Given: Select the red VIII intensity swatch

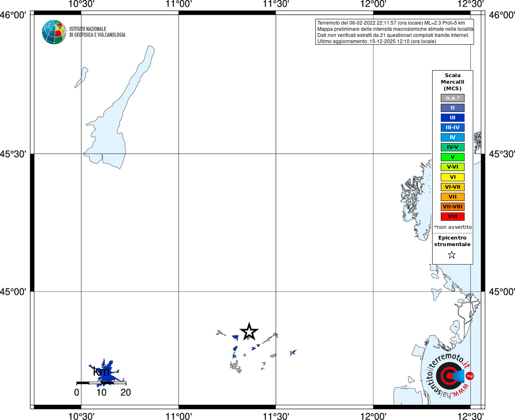Looking at the screenshot, I should point(453,217).
